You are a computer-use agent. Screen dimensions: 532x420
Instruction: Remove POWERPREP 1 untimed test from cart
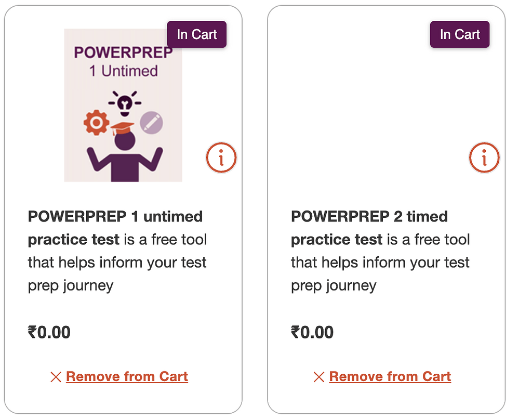[x=127, y=377]
